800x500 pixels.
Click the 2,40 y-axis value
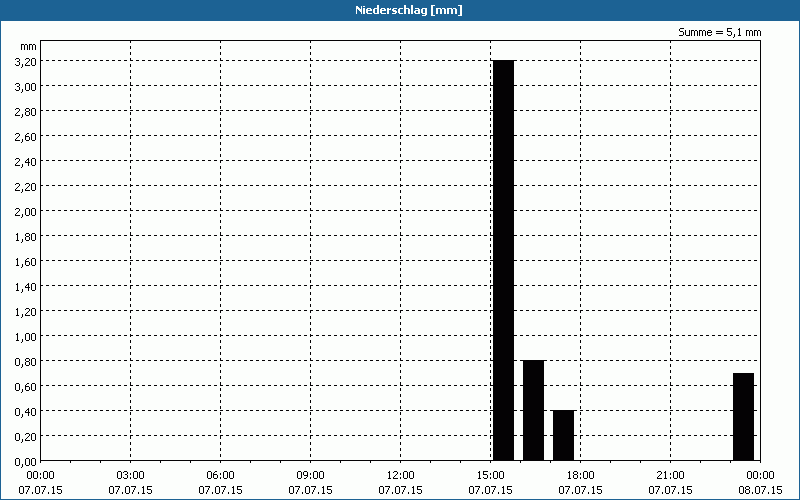(x=26, y=161)
